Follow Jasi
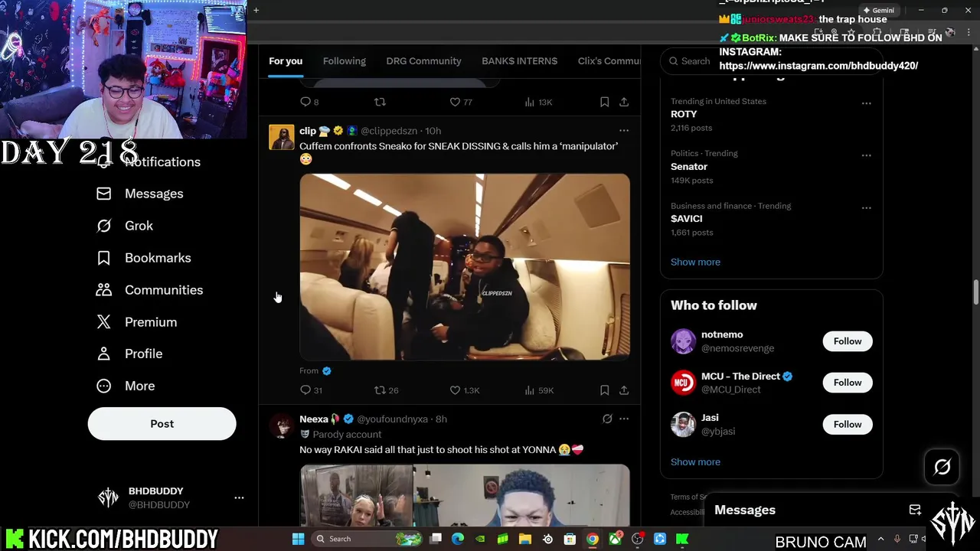 pos(848,424)
